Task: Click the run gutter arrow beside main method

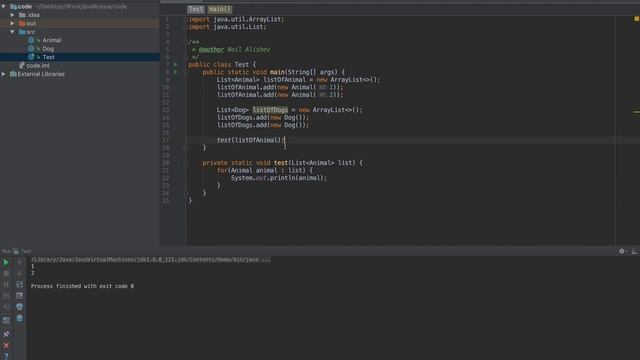Action: coord(176,72)
